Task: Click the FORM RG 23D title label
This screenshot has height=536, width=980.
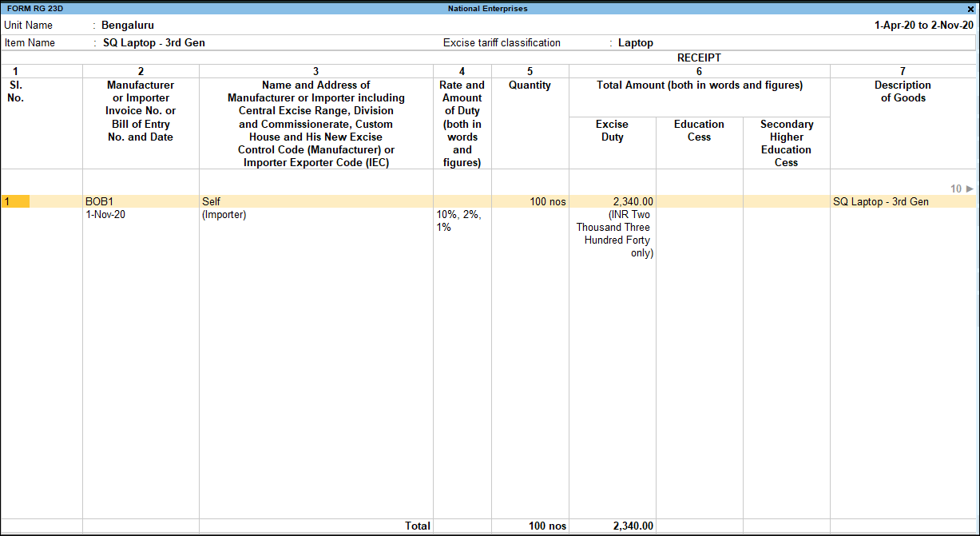Action: pyautogui.click(x=35, y=9)
